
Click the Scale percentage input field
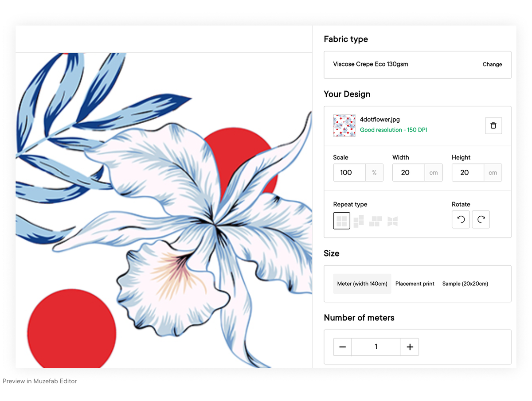[x=349, y=173]
